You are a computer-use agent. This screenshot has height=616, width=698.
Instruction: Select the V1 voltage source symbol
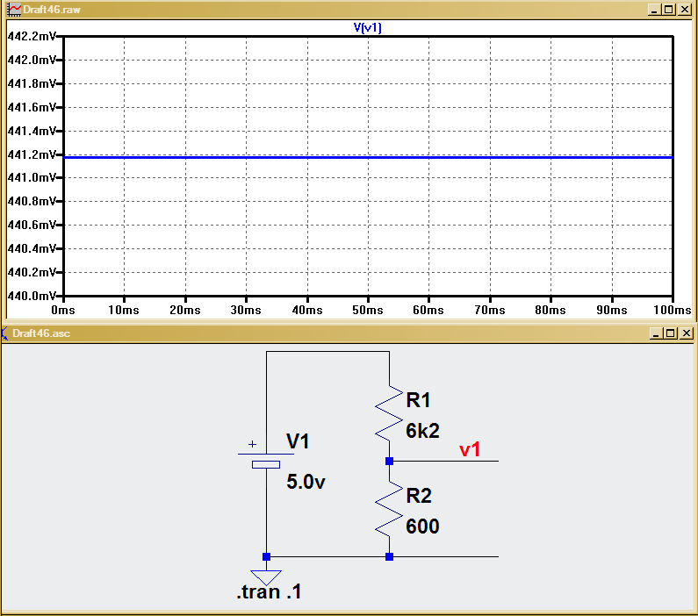pos(266,459)
